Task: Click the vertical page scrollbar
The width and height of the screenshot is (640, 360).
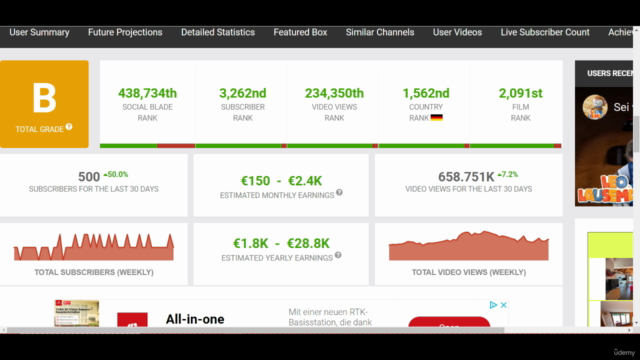Action: point(636,134)
